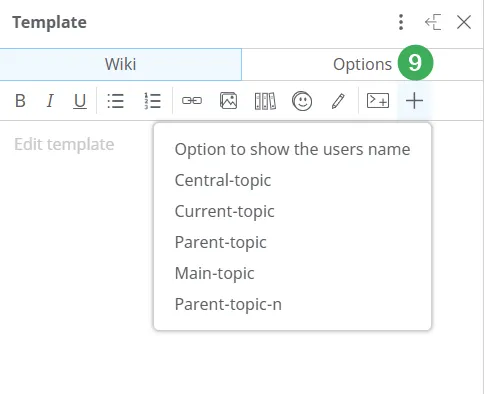Switch to the Options tab

point(362,64)
